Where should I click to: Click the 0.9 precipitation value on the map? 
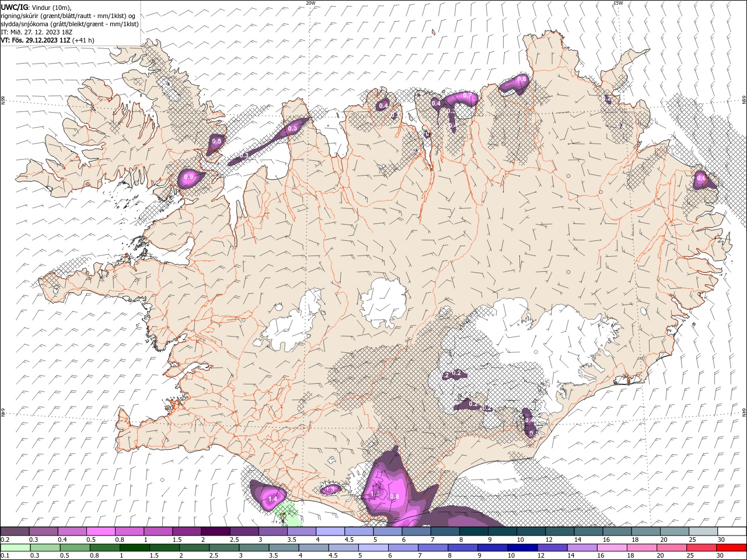(189, 177)
